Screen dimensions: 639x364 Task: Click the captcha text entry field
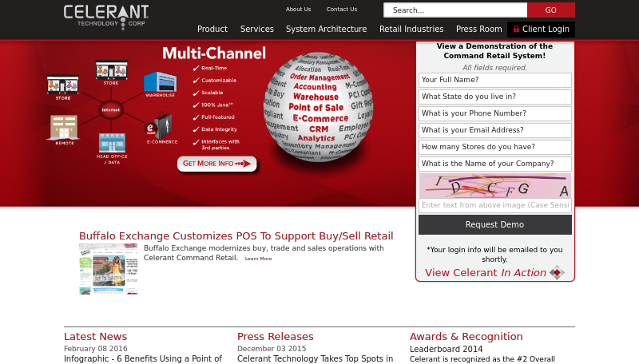[x=494, y=205]
